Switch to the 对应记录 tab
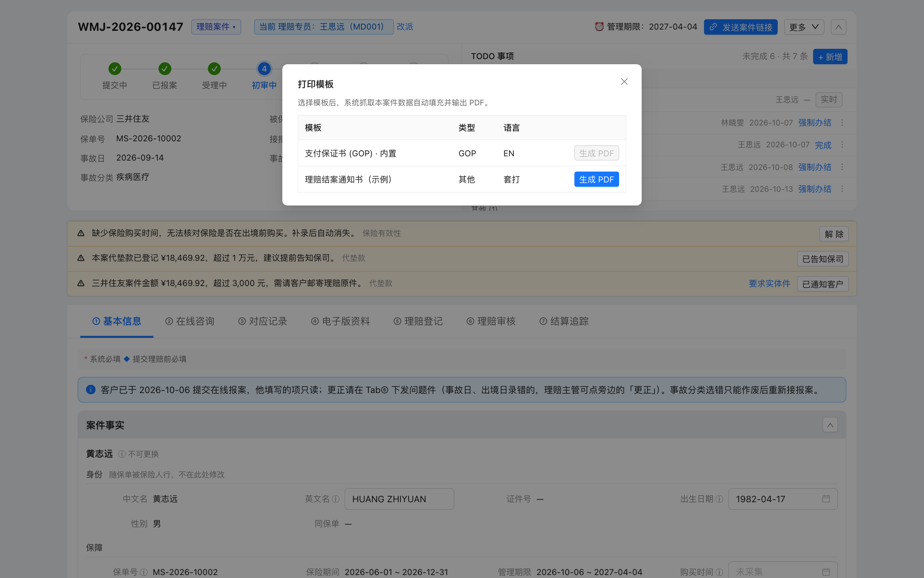The height and width of the screenshot is (578, 924). (263, 322)
